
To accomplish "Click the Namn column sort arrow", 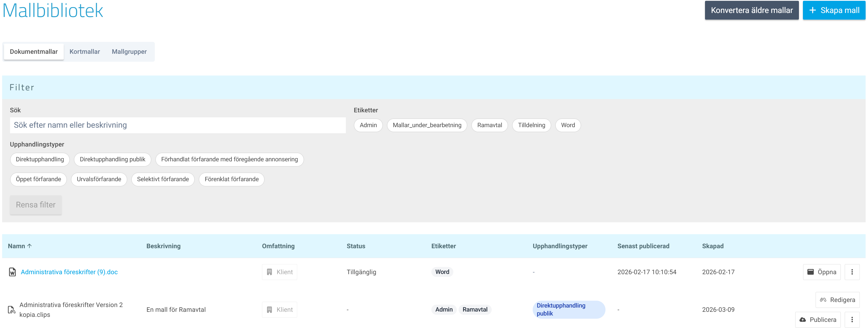I will [30, 246].
